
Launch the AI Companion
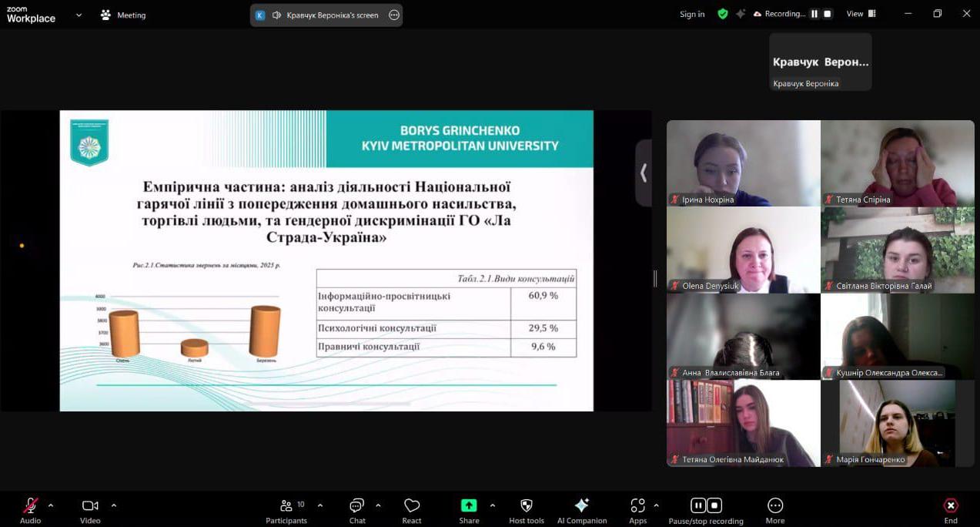coord(582,506)
